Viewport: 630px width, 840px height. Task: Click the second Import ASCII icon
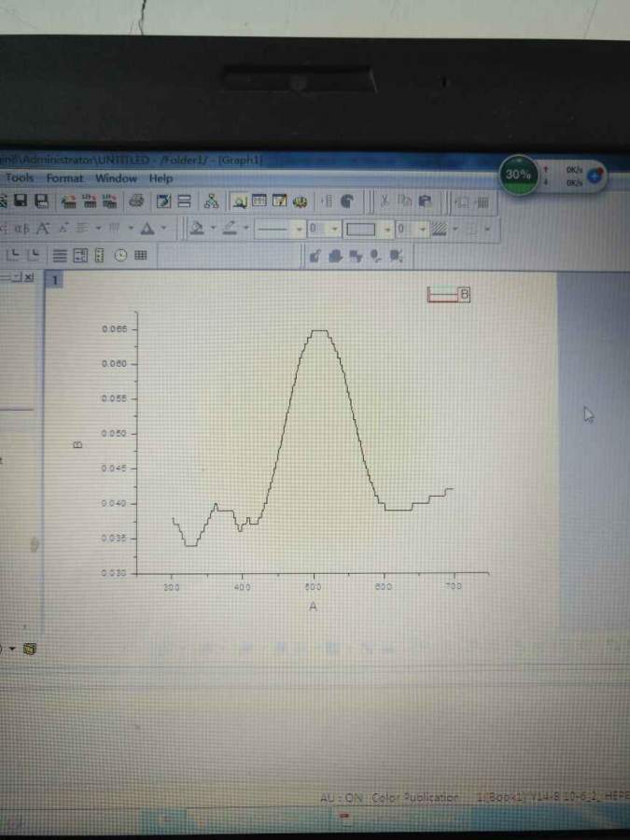pyautogui.click(x=90, y=202)
